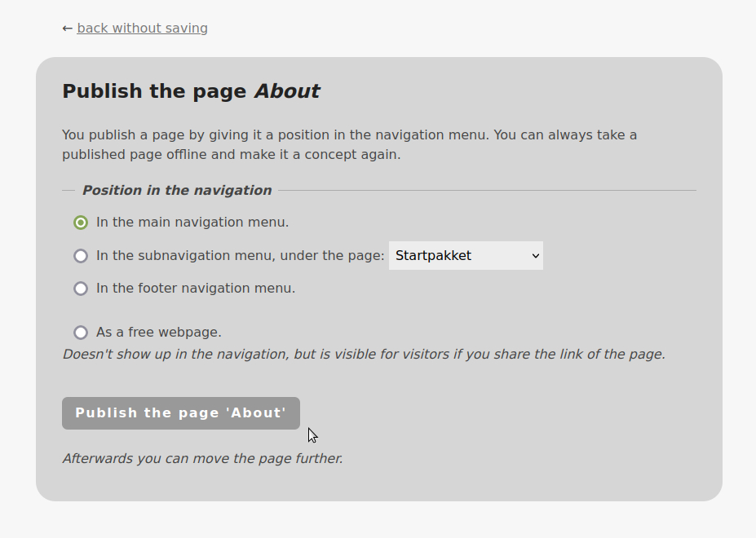Click the chevron arrow of the Startpakket select
Viewport: 756px width, 538px height.
click(x=536, y=256)
